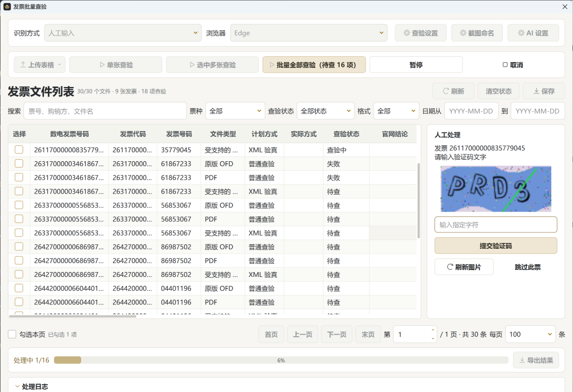The height and width of the screenshot is (392, 573).
Task: Open the 浏览器 Edge dropdown
Action: pyautogui.click(x=308, y=33)
